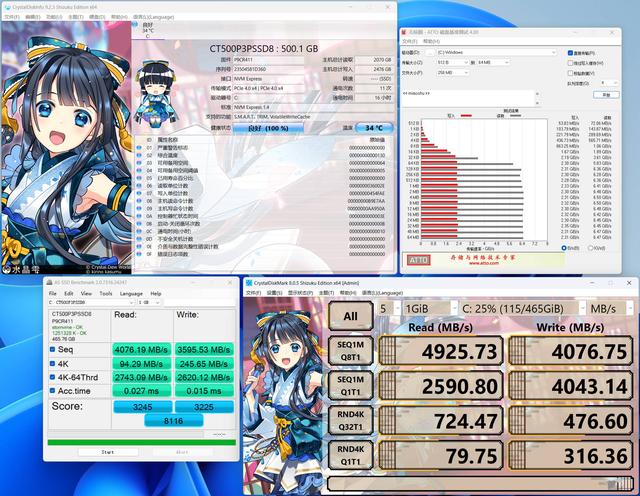The height and width of the screenshot is (496, 640).
Task: Click the status dot for SMART attribute 05
Action: [x=139, y=178]
